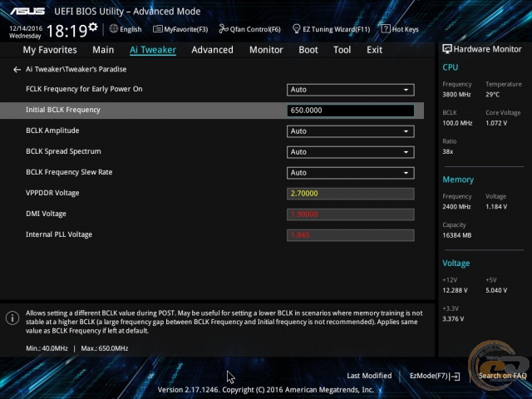532x399 pixels.
Task: Select VPPDDR Voltage label
Action: [52, 193]
